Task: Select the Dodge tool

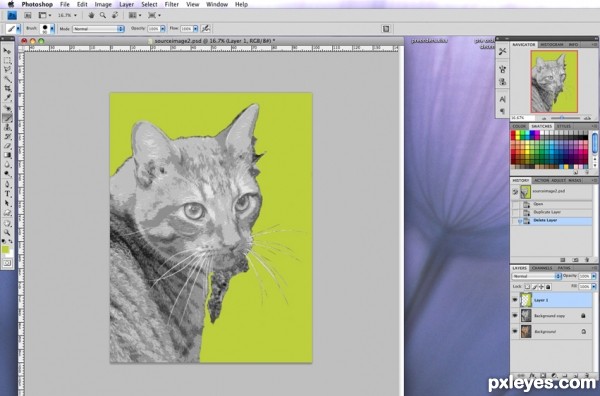Action: click(7, 174)
